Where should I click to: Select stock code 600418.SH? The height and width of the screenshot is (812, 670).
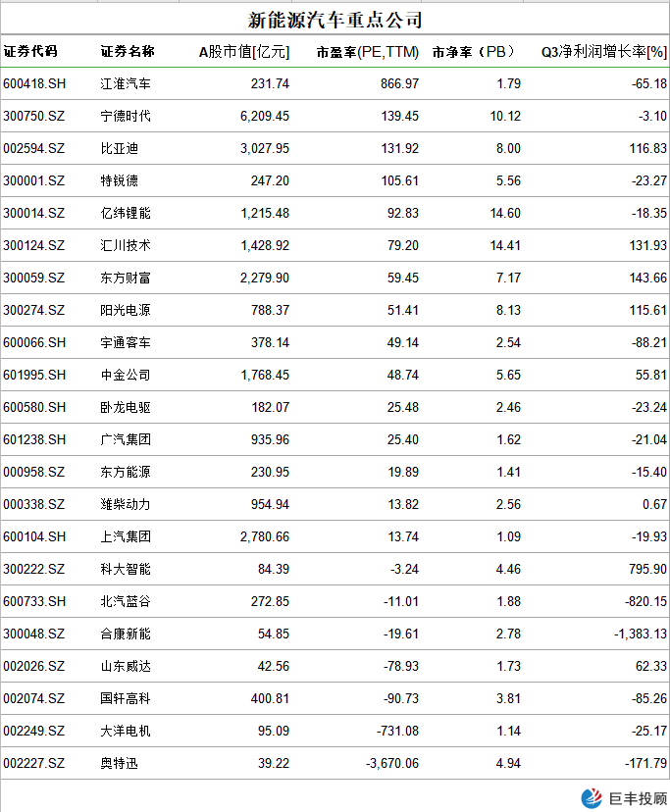tap(34, 84)
